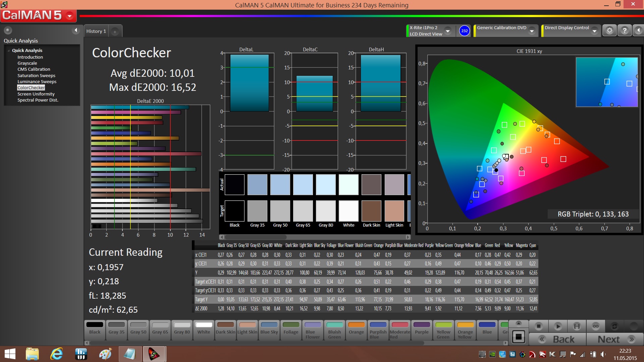Open the Luminance Sweeps step
Screen dimensions: 644x362
pyautogui.click(x=37, y=81)
